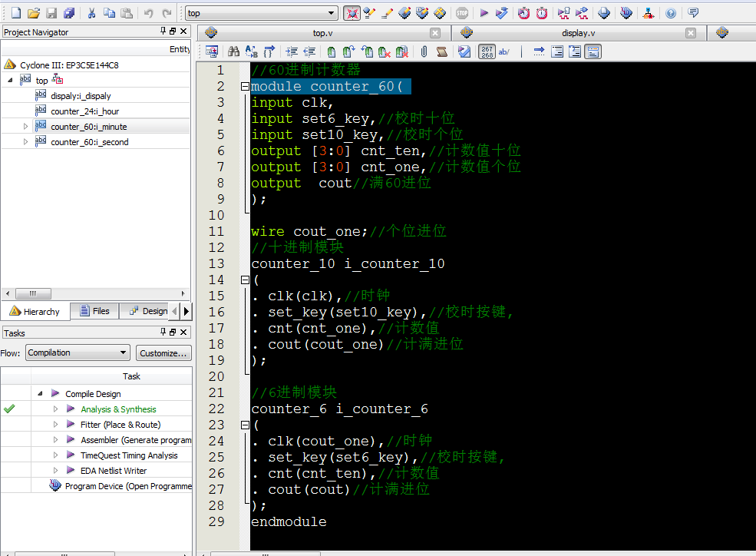
Task: Close the display.v tab
Action: pyautogui.click(x=691, y=33)
